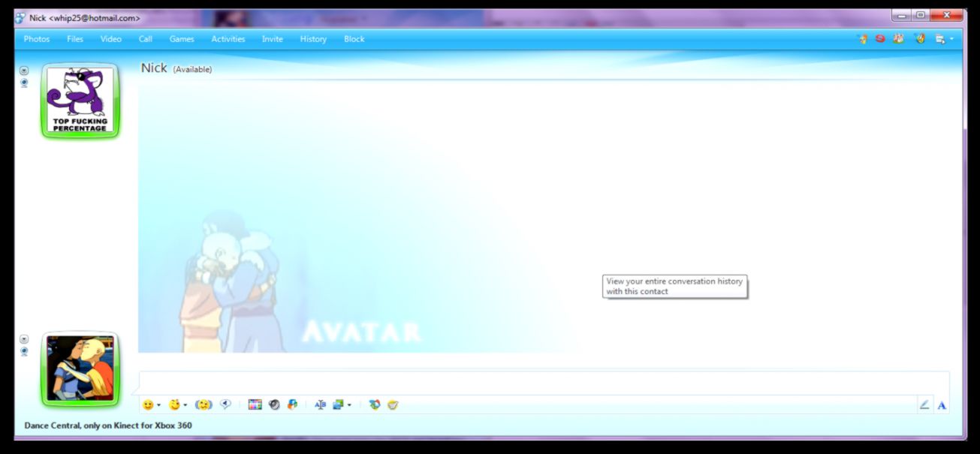
Task: Click the games icon in the top-right toolbar
Action: (x=897, y=38)
